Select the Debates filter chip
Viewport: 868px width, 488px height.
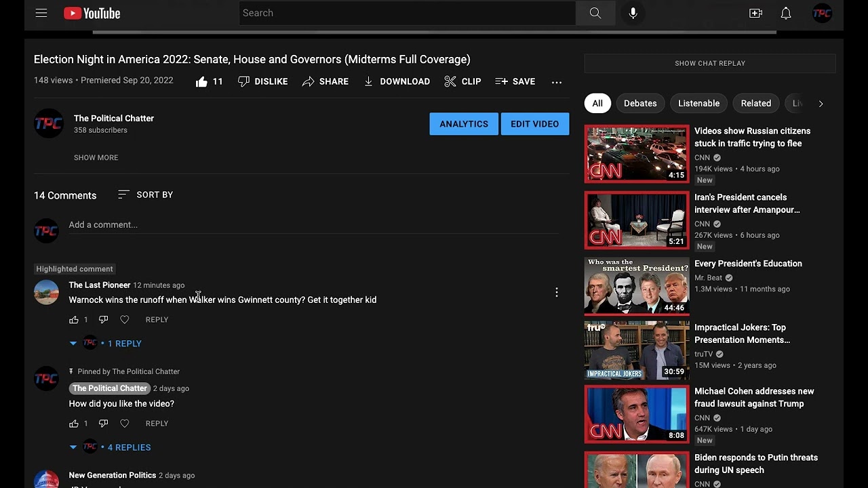pos(640,104)
